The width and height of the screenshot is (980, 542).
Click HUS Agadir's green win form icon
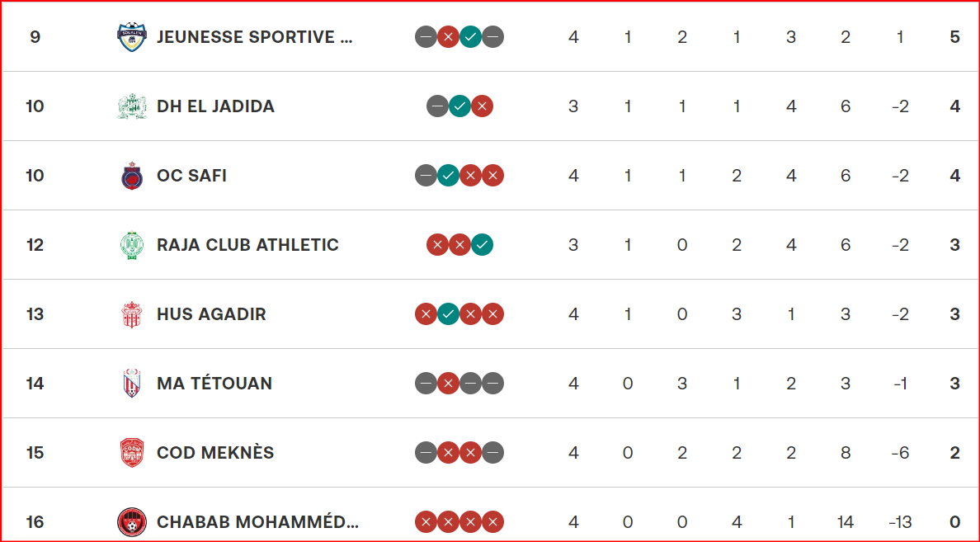(448, 314)
